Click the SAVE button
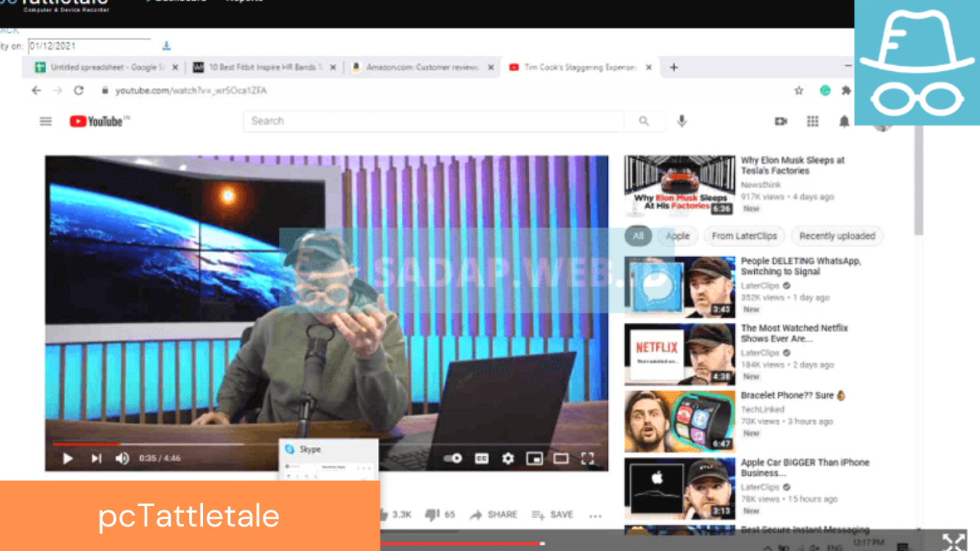Viewport: 980px width, 551px height. [x=553, y=514]
